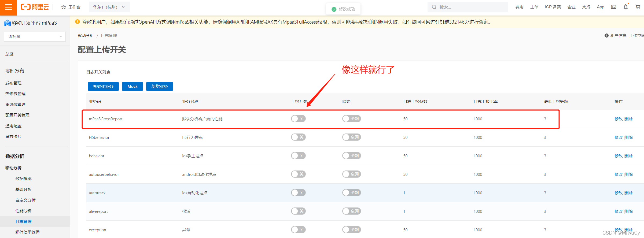Open 性能分析 in the sidebar
This screenshot has width=644, height=238.
(23, 211)
